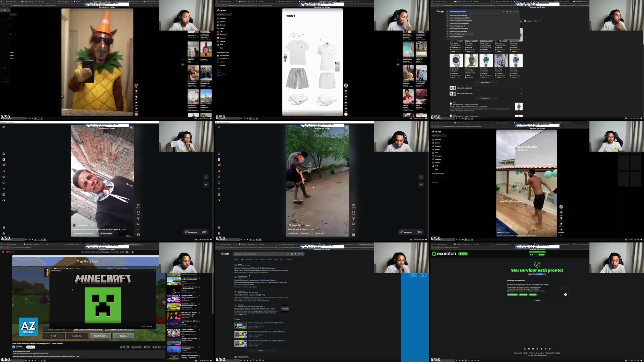
Task: Open TikTok LIVE from the sidebar
Action: click(x=222, y=31)
